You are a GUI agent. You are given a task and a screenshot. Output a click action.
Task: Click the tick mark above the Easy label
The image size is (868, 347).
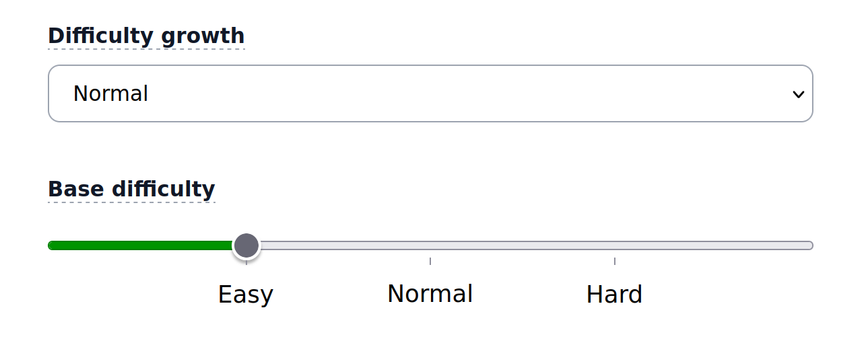coord(246,262)
